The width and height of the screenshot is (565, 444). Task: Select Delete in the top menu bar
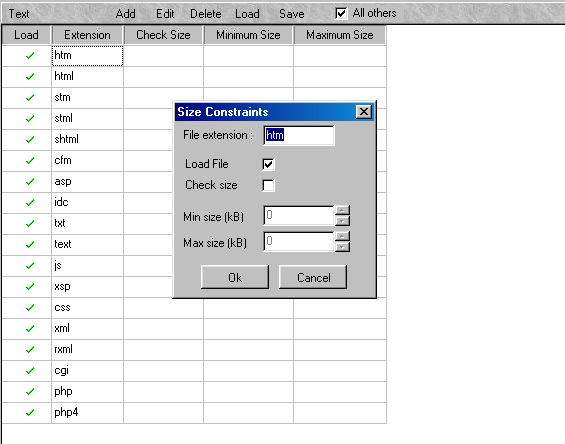click(x=206, y=14)
